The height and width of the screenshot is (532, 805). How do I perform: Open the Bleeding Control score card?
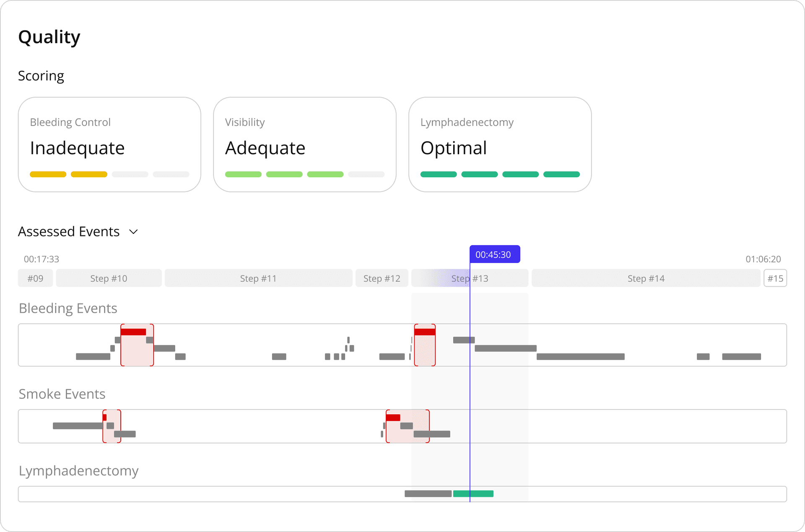coord(109,144)
